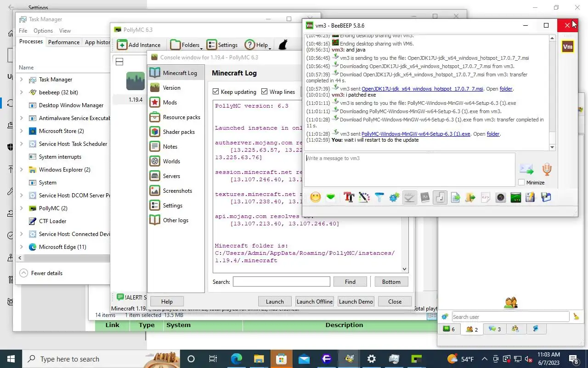Image resolution: width=588 pixels, height=368 pixels.
Task: Click the green envelope icon in BeeBEEP toolbar
Action: click(330, 197)
